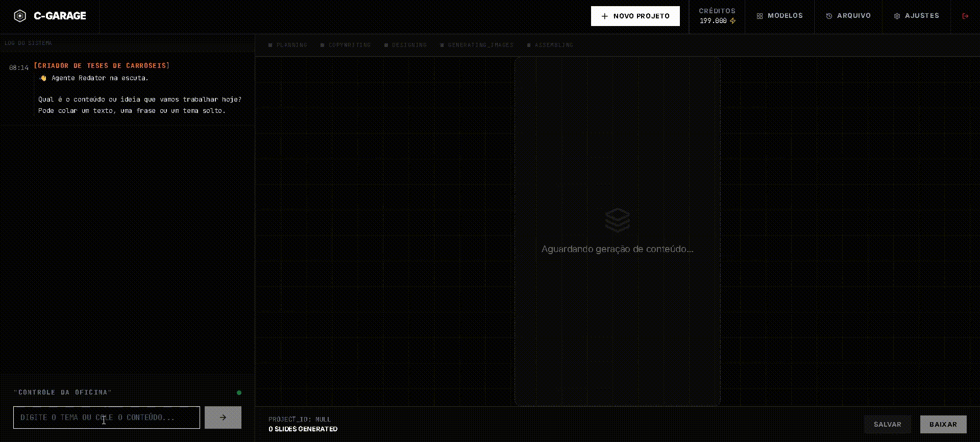980x442 pixels.
Task: Open Ajustes via its gear icon
Action: point(897,16)
